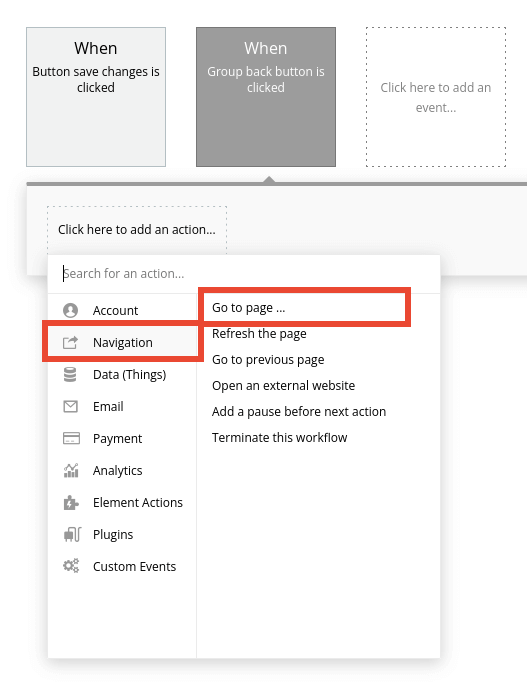Image resolution: width=527 pixels, height=691 pixels.
Task: Open the Data (Things) category
Action: point(129,375)
